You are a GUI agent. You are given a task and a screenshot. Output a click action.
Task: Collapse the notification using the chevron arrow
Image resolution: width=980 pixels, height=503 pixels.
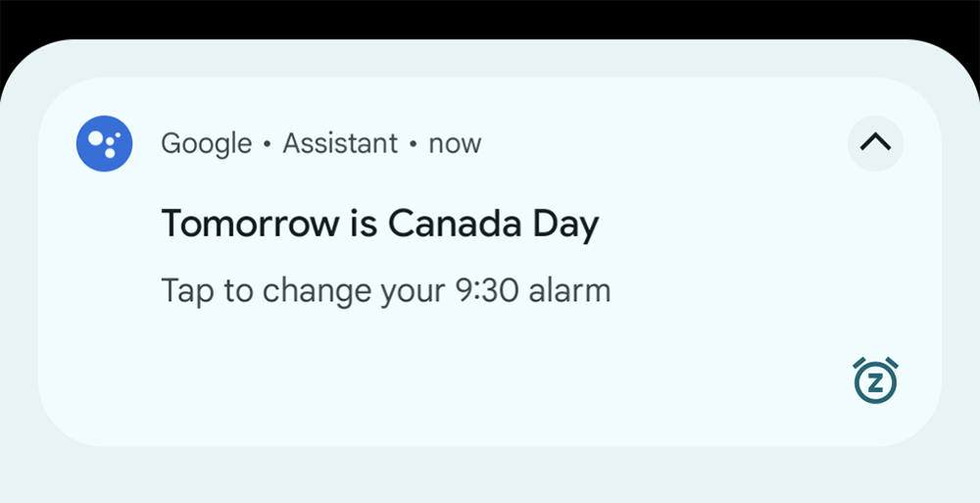(875, 143)
